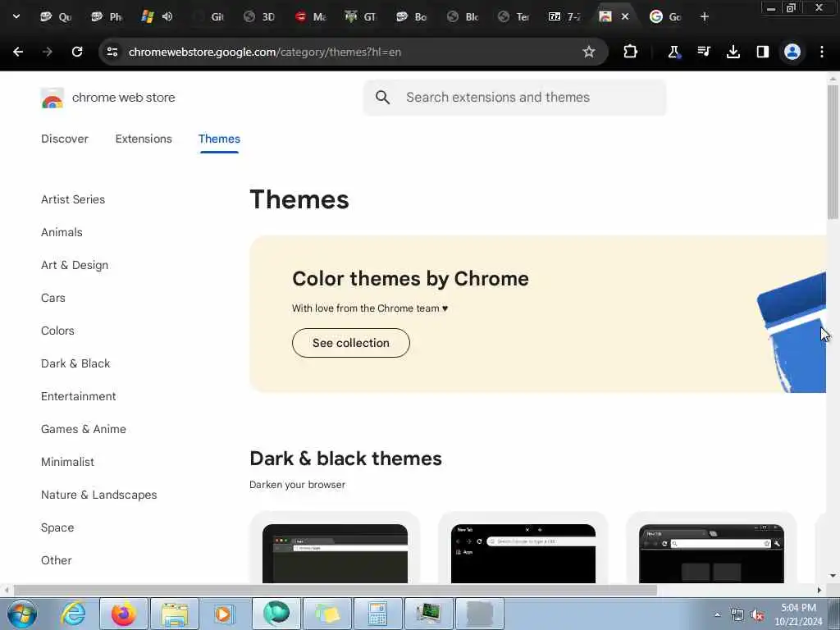Switch to the Ma browser tab
This screenshot has width=840, height=630.
[x=311, y=17]
